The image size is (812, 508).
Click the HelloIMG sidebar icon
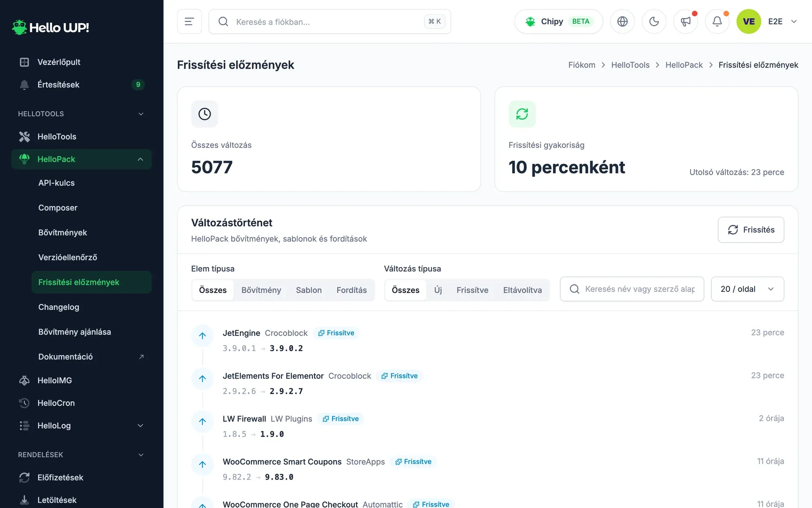[24, 380]
